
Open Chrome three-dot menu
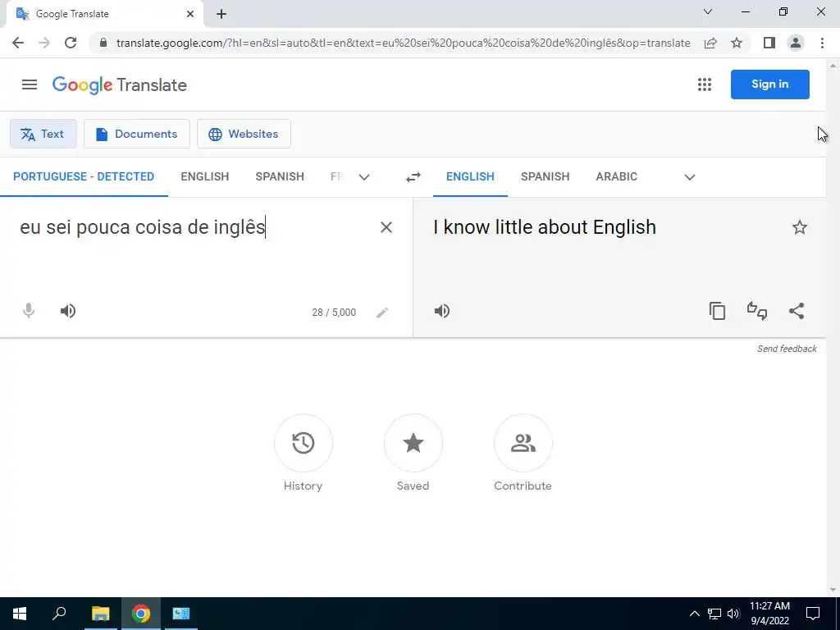(822, 43)
